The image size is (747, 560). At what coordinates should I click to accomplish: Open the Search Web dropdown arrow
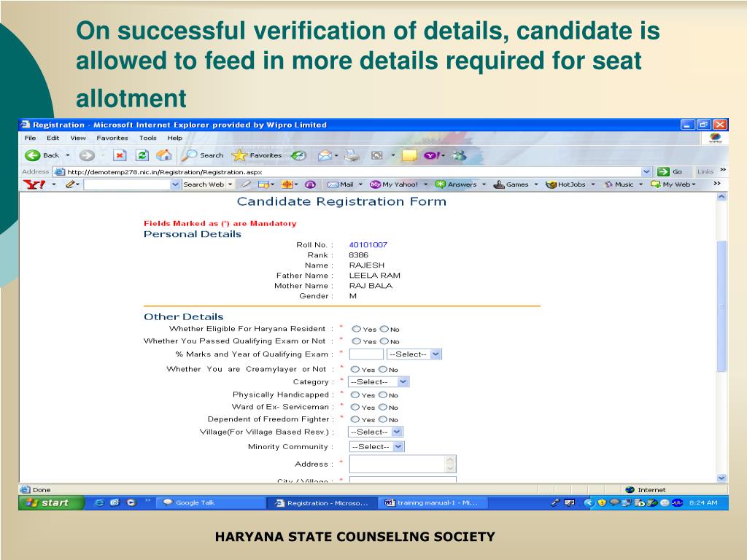(230, 184)
